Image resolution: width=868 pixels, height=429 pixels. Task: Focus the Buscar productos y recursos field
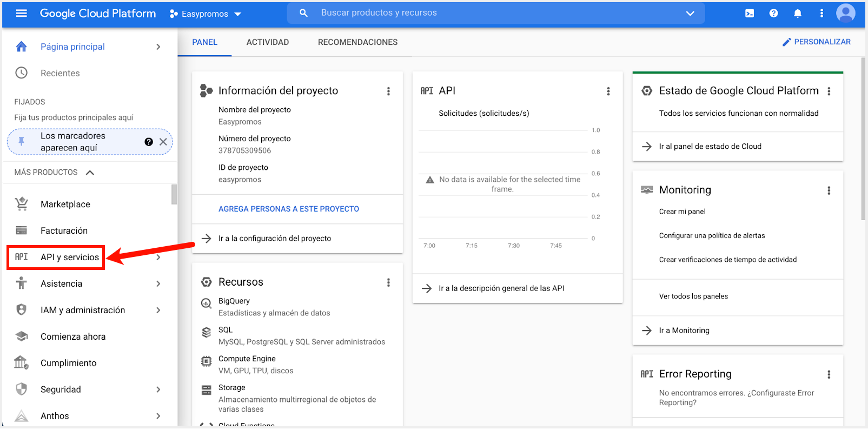click(x=495, y=13)
